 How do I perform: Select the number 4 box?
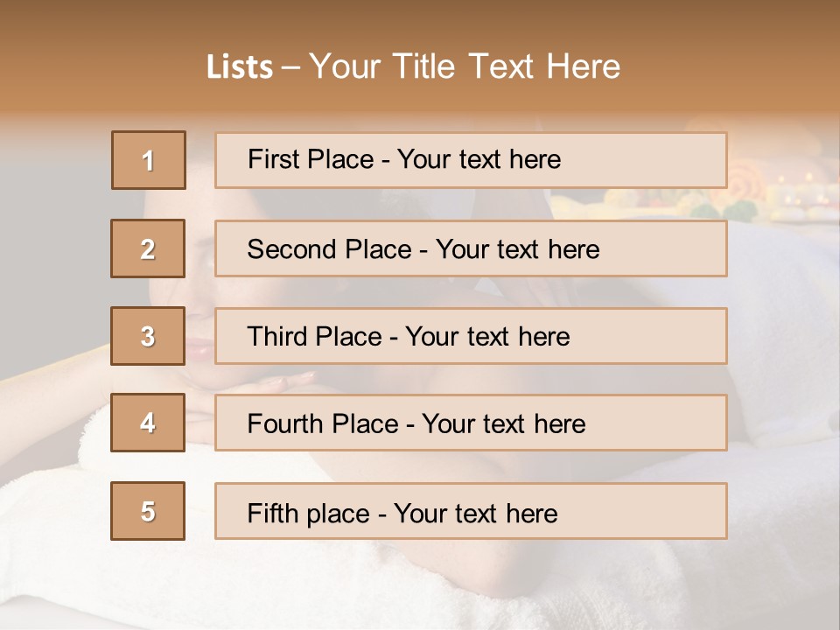148,423
